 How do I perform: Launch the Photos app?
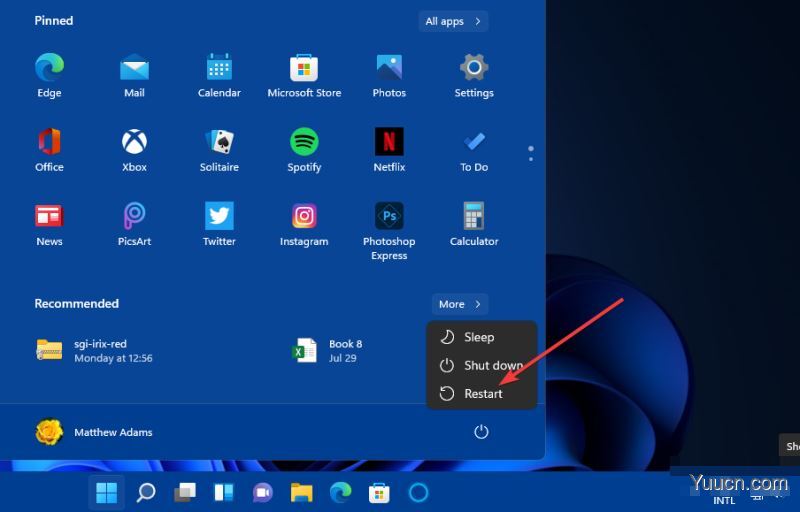click(x=389, y=75)
